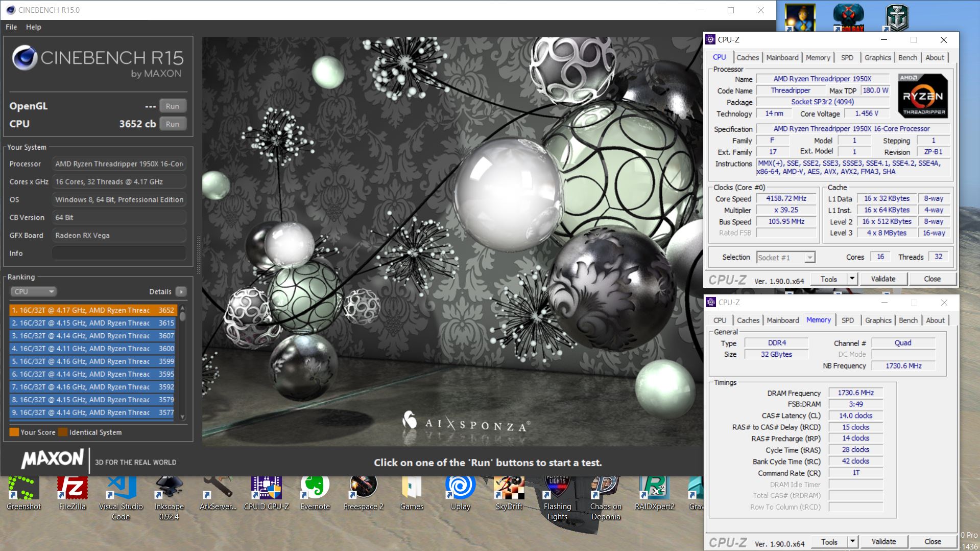Click the ranking list vertical scrollbar
Viewport: 980px width, 551px height.
click(182, 363)
